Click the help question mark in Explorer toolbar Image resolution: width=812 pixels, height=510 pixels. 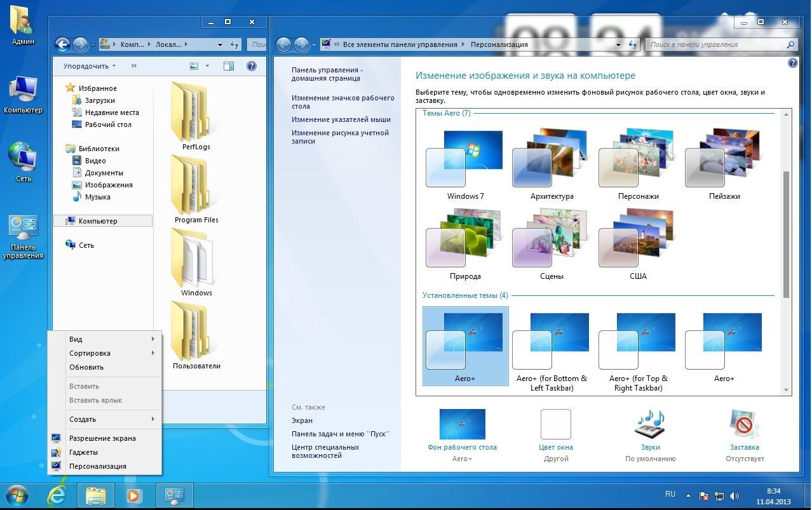[x=251, y=66]
